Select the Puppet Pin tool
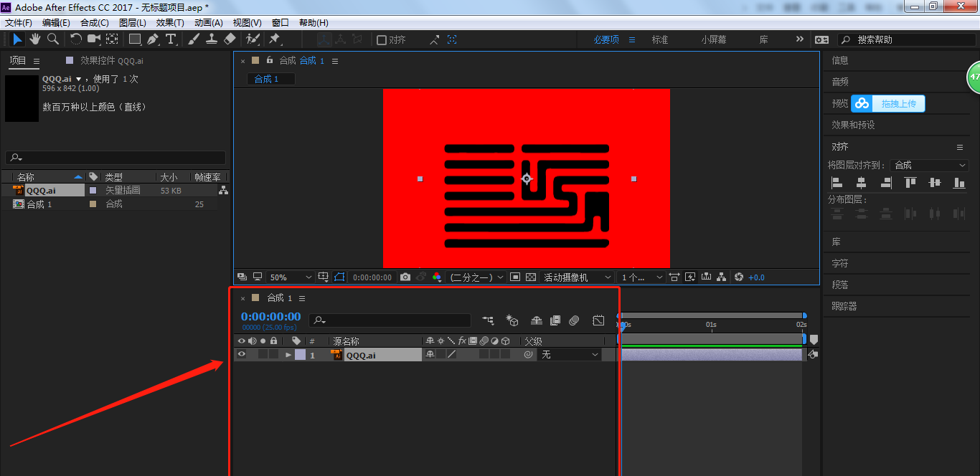980x476 pixels. (275, 39)
